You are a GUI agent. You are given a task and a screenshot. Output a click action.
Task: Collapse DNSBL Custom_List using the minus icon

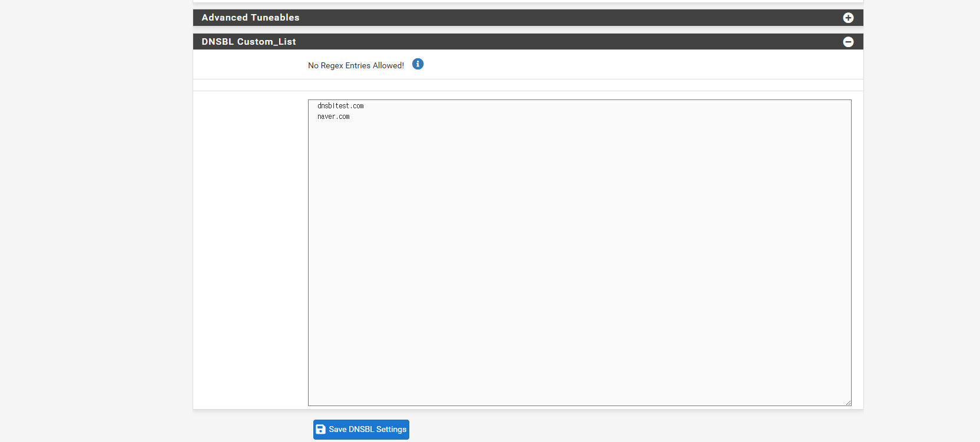pos(848,42)
